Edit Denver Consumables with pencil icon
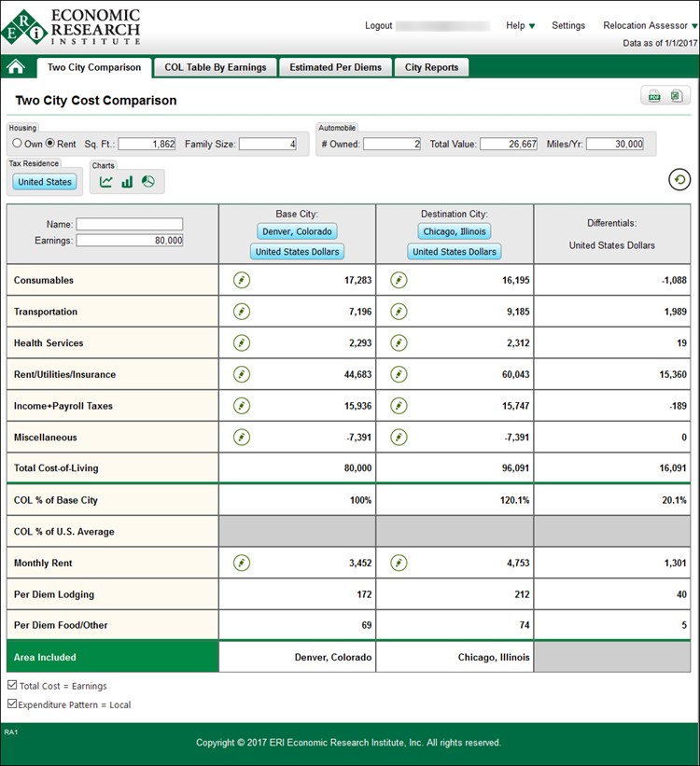The image size is (700, 766). (x=242, y=280)
